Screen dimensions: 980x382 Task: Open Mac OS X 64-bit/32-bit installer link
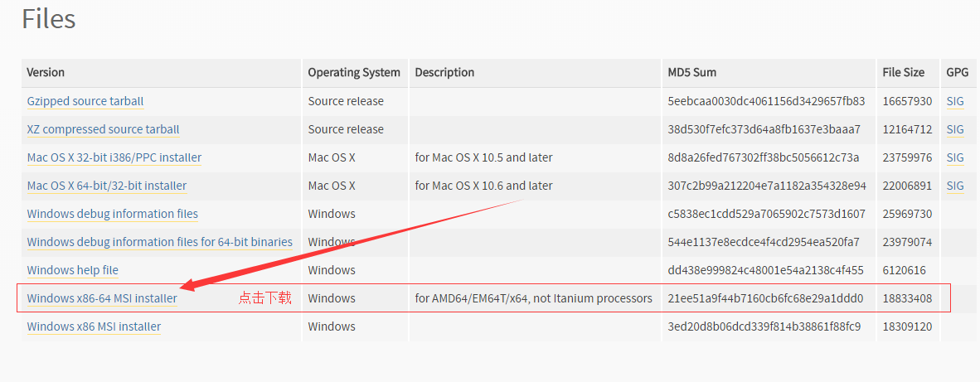pyautogui.click(x=107, y=186)
